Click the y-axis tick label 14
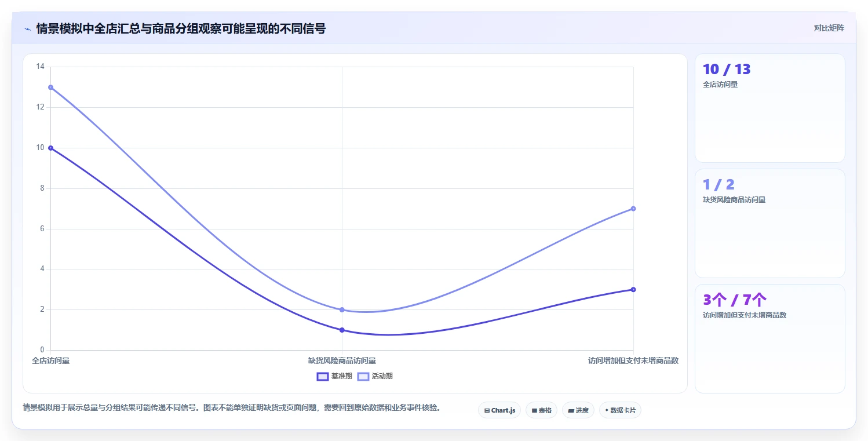Screen dimensions: 868x441 [x=40, y=67]
